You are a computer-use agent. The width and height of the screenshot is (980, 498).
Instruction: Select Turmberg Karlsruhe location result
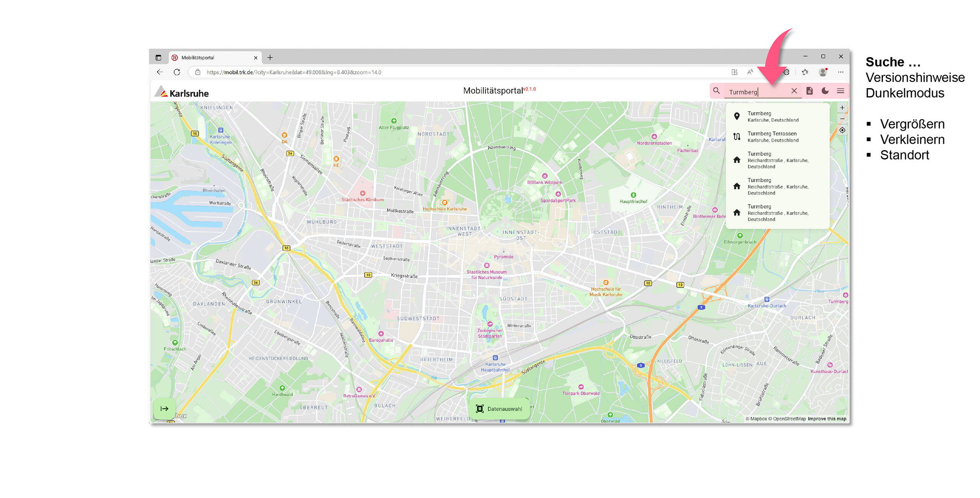pyautogui.click(x=773, y=116)
